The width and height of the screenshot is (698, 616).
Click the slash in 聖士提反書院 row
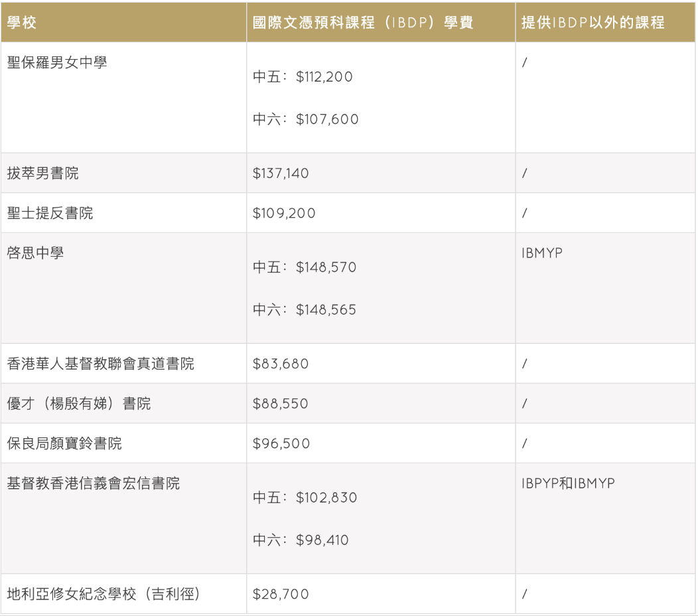point(525,213)
